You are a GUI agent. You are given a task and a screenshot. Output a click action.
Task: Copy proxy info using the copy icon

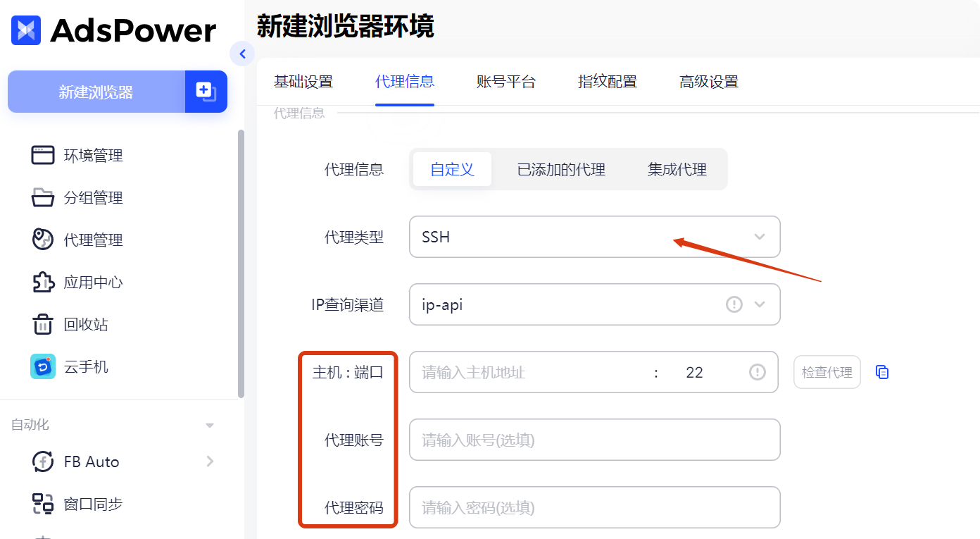pyautogui.click(x=882, y=372)
